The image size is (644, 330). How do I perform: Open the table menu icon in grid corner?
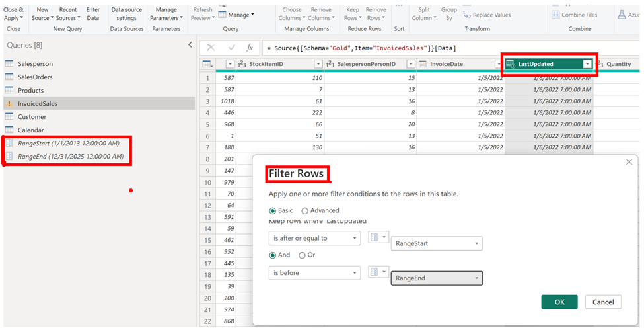[208, 64]
